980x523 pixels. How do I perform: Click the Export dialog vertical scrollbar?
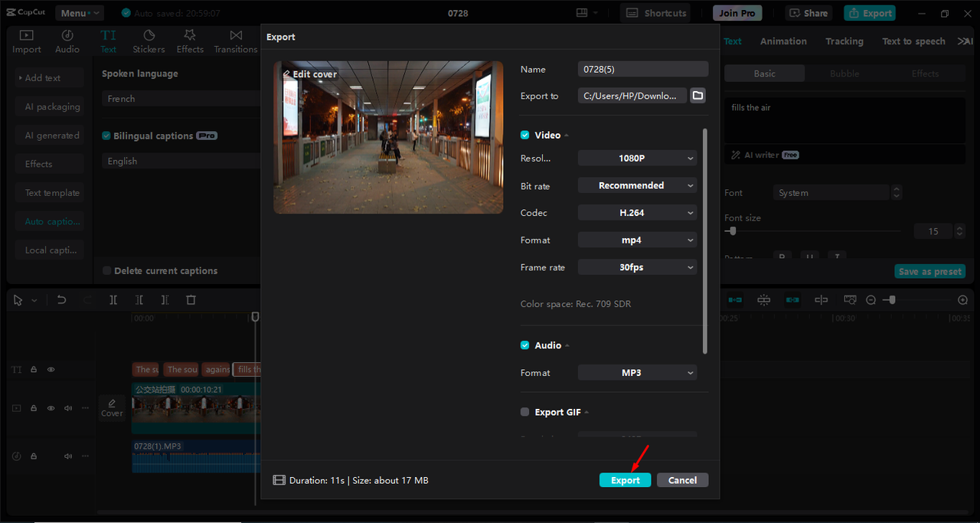click(705, 241)
